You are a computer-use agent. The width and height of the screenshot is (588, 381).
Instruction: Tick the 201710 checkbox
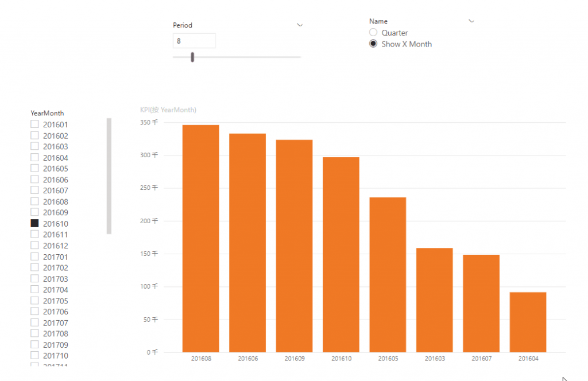tap(34, 355)
